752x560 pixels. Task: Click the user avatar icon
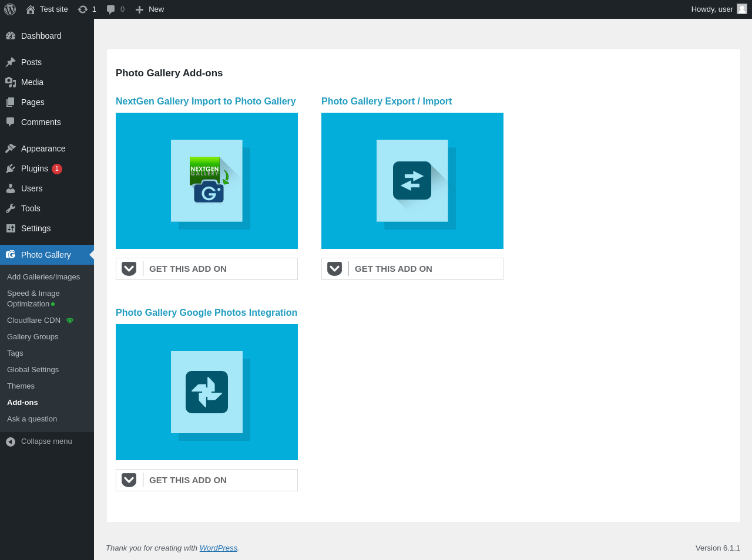742,9
